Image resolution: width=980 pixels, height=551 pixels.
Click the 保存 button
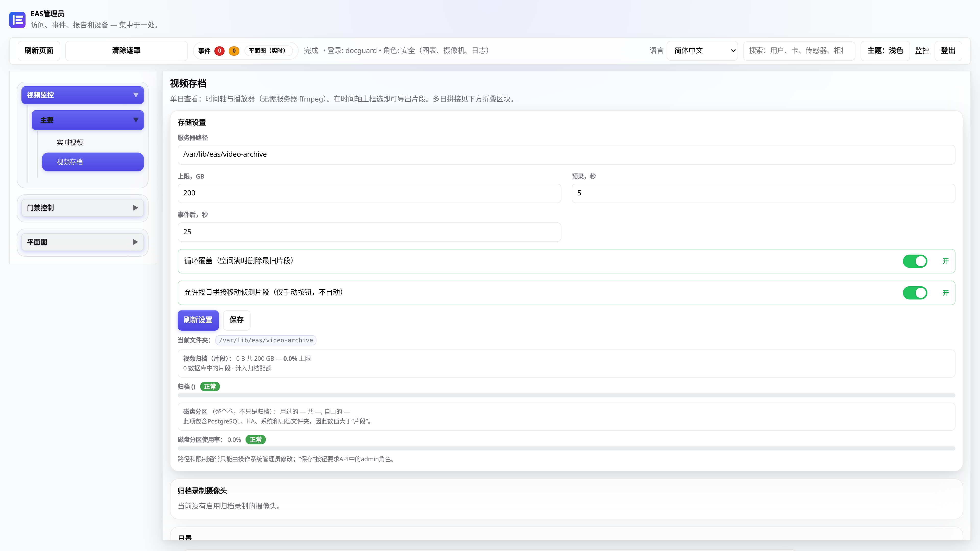236,320
